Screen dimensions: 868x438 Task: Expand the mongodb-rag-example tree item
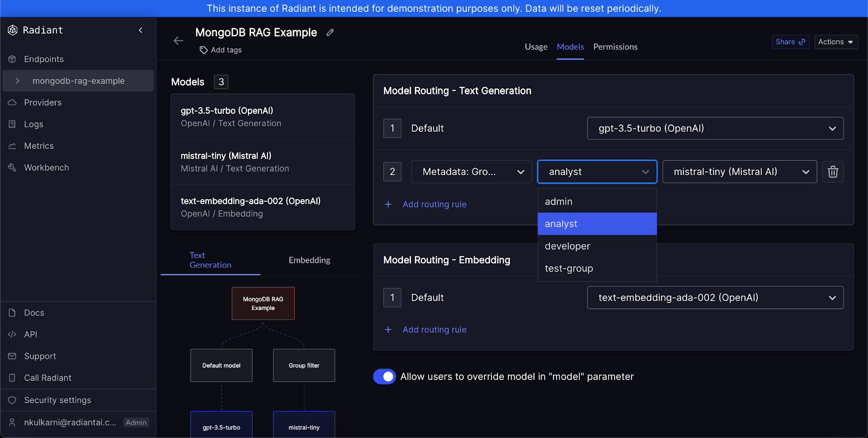tap(17, 81)
